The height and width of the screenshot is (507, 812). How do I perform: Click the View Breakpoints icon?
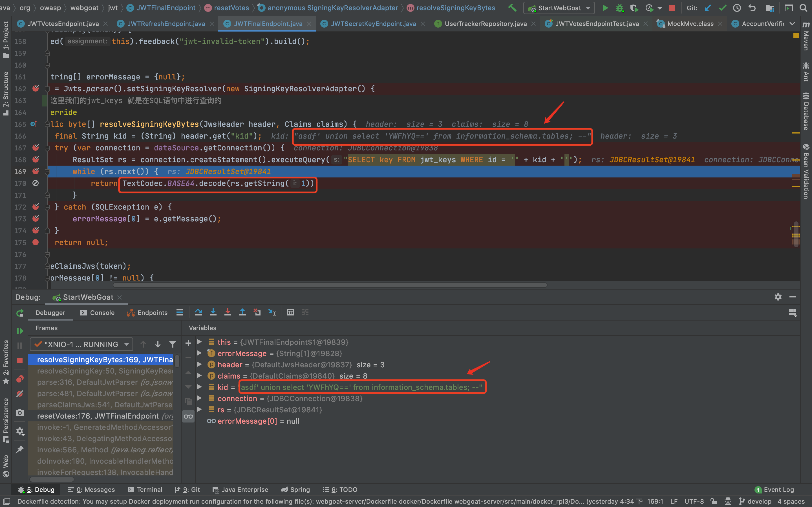click(20, 379)
